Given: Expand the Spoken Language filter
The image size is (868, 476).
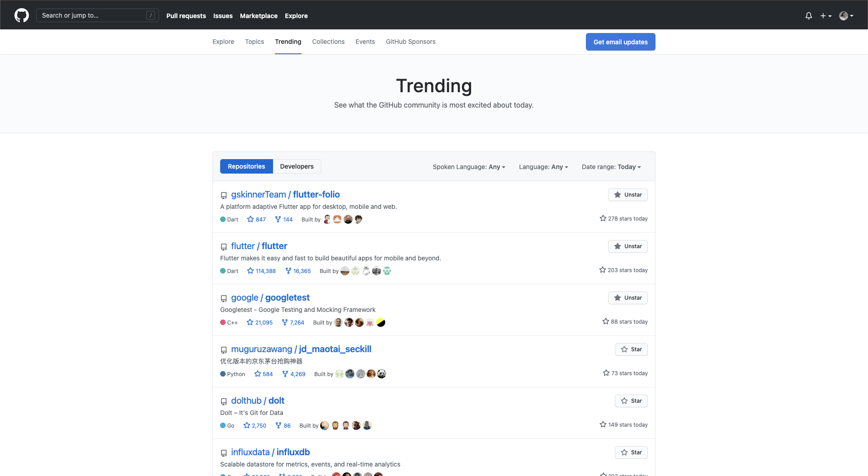Looking at the screenshot, I should point(469,167).
